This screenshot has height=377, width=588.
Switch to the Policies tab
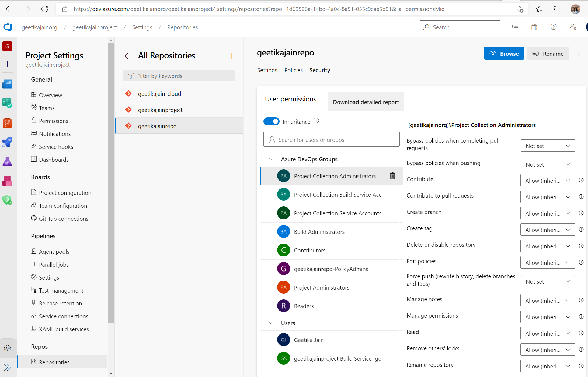(293, 70)
